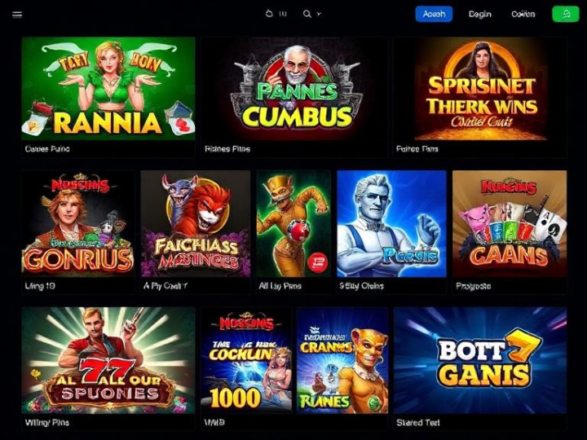Click the red badge on orange character tile

click(317, 262)
